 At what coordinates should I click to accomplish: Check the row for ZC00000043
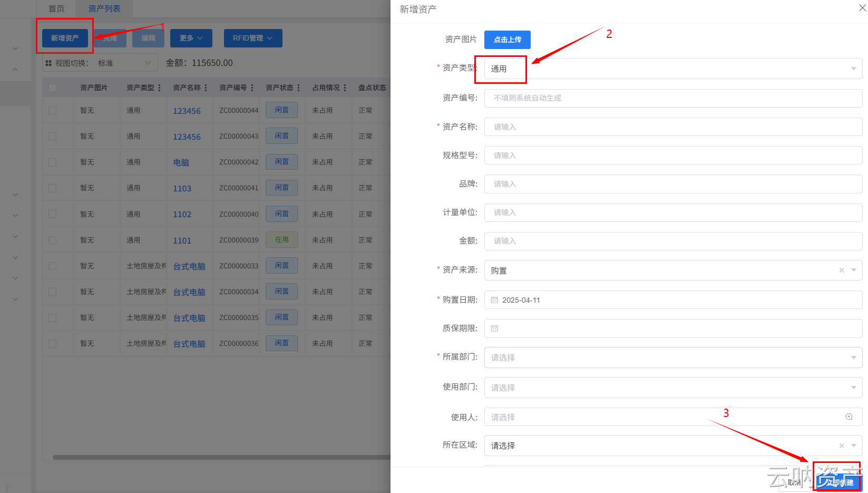[x=52, y=136]
